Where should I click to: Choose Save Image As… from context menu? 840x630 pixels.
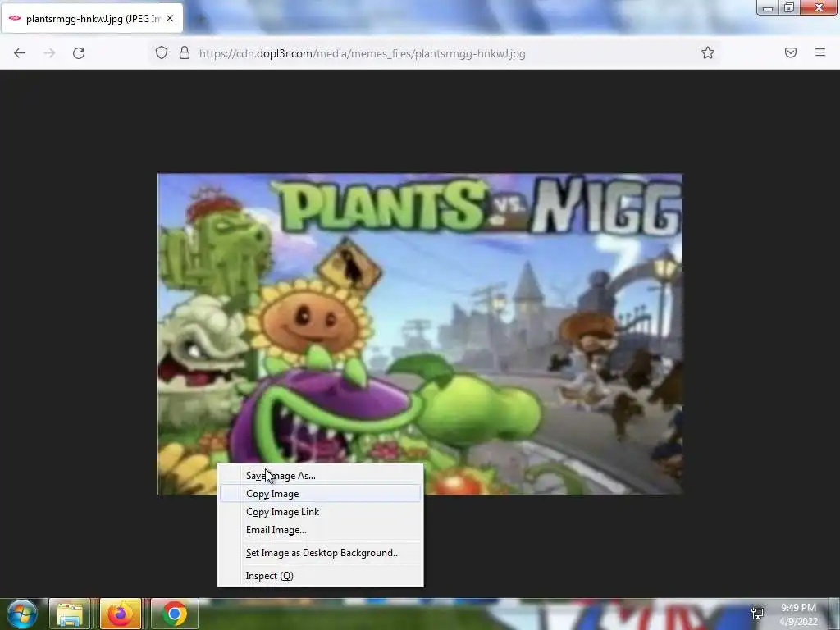click(321, 476)
